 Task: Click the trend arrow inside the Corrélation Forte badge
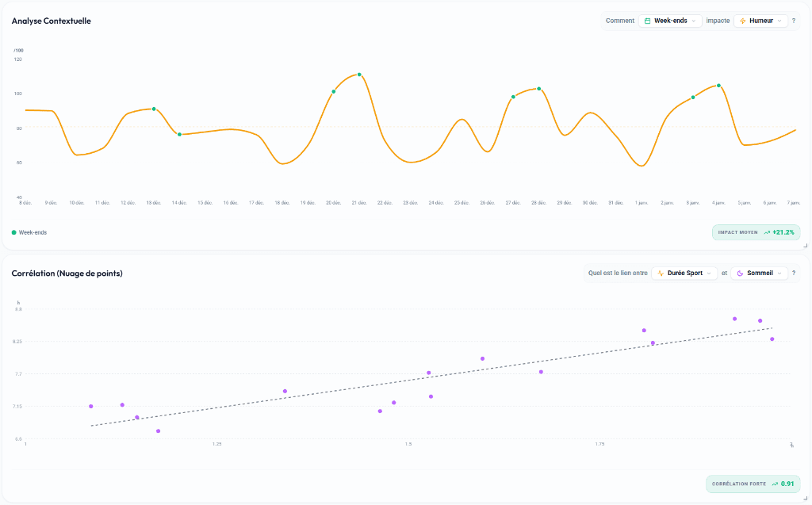point(775,484)
